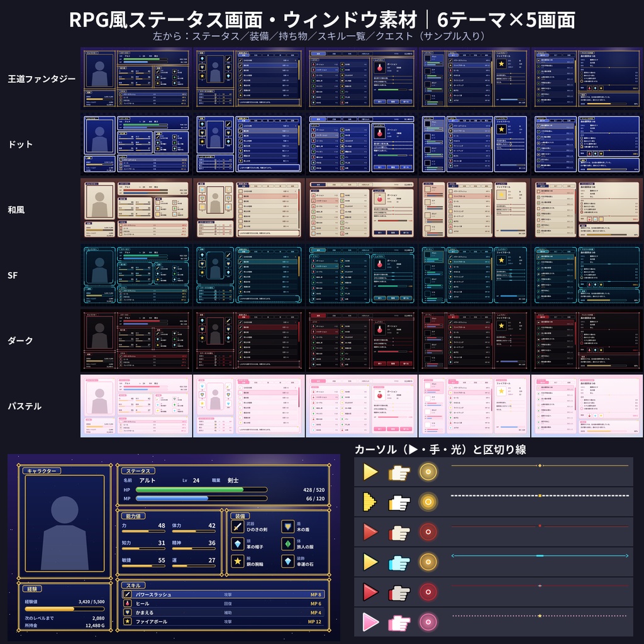Click the shield icon next to 木の盾
644x644 pixels.
point(288,526)
